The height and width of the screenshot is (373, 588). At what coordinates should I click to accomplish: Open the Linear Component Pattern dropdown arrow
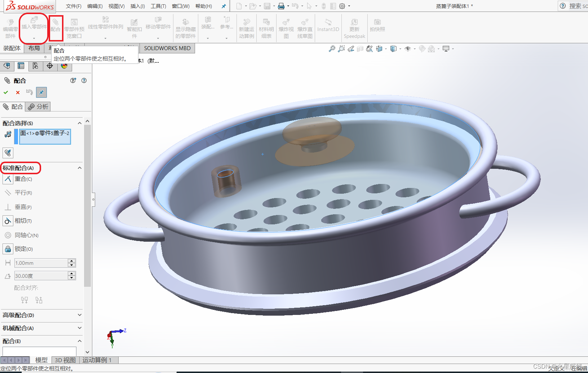106,38
